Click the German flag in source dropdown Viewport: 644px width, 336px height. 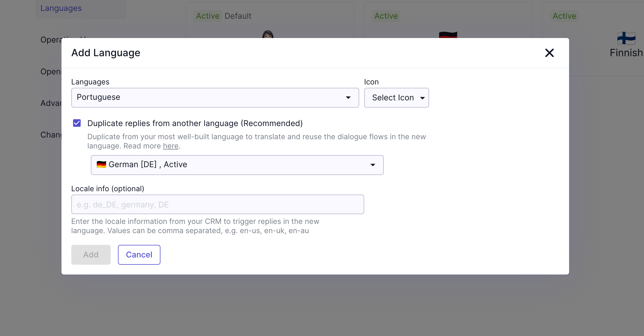[101, 164]
